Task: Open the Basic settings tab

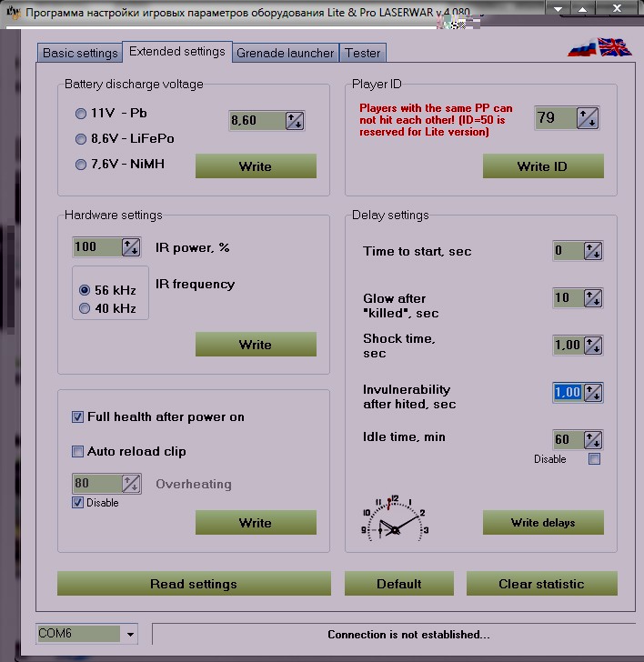Action: [80, 53]
